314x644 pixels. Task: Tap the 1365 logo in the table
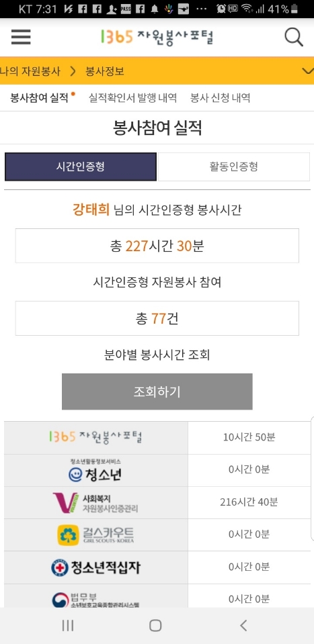[x=95, y=437]
